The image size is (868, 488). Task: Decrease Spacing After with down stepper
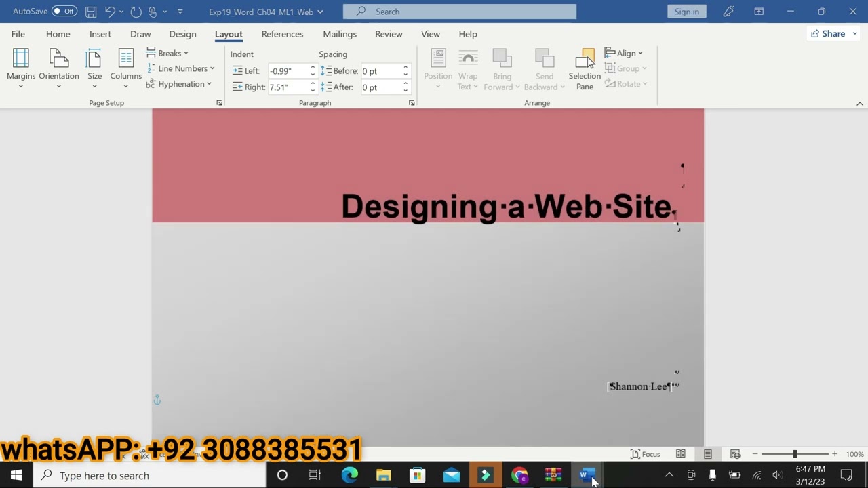(406, 91)
